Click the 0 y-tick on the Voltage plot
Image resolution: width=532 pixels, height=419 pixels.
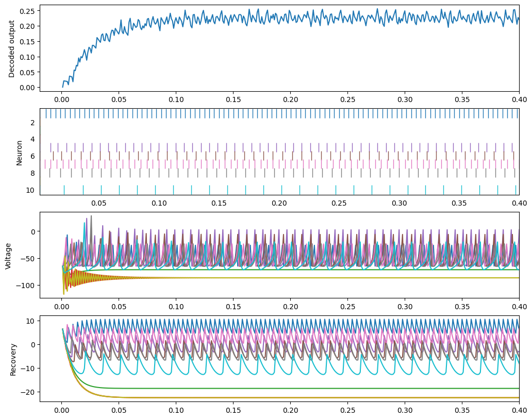pyautogui.click(x=33, y=232)
